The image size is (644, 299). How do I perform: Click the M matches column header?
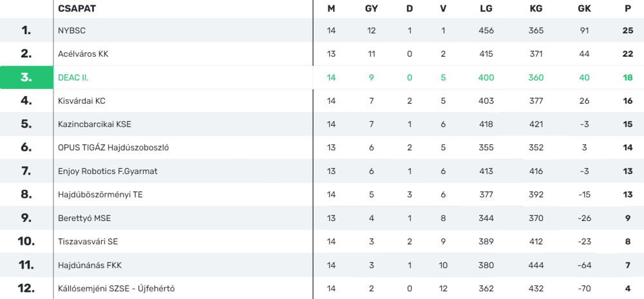click(331, 8)
